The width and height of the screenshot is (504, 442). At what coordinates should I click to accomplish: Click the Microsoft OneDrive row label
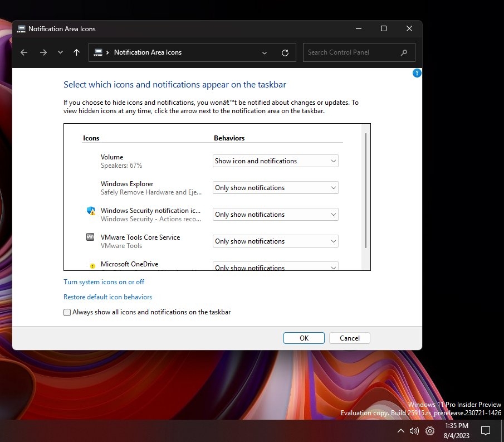point(130,264)
